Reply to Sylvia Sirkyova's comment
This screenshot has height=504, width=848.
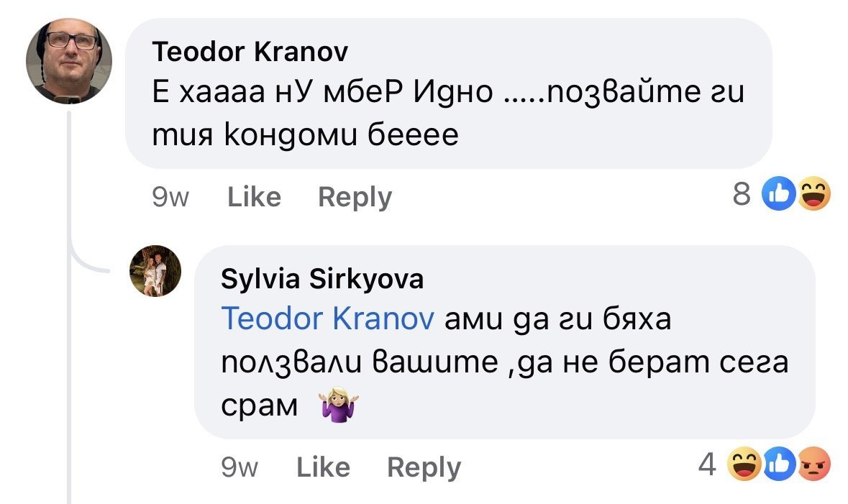click(424, 467)
